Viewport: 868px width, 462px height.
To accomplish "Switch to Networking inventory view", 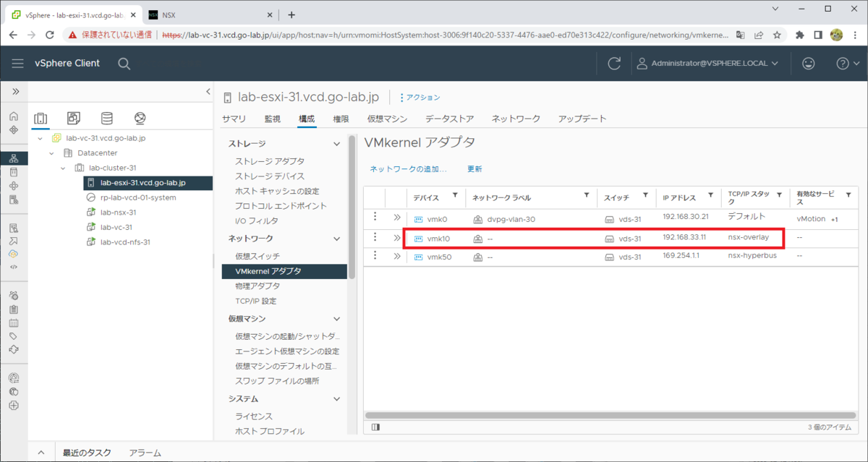I will 140,118.
